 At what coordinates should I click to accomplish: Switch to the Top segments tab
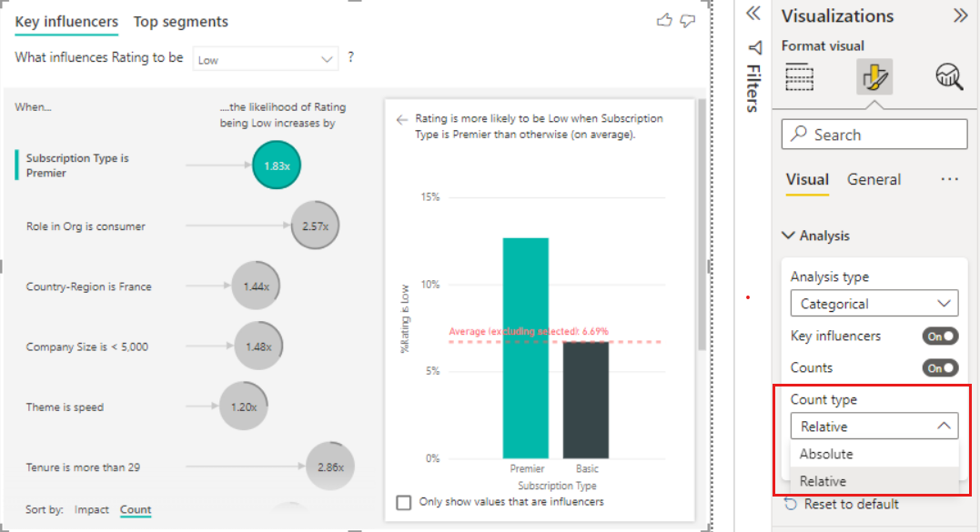(181, 21)
